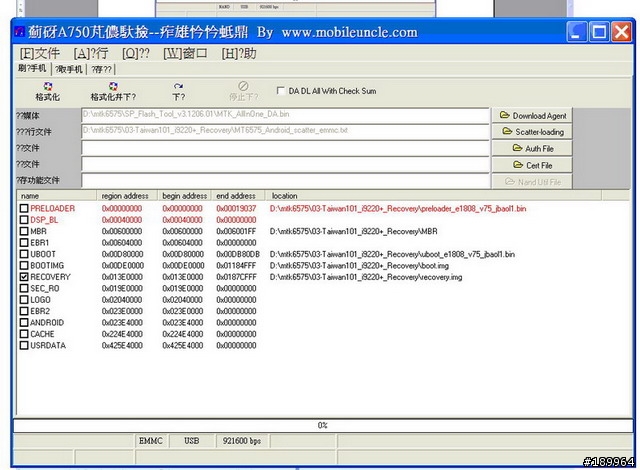Viewport: 640px width, 470px height.
Task: Open the [A] menu
Action: click(x=91, y=53)
